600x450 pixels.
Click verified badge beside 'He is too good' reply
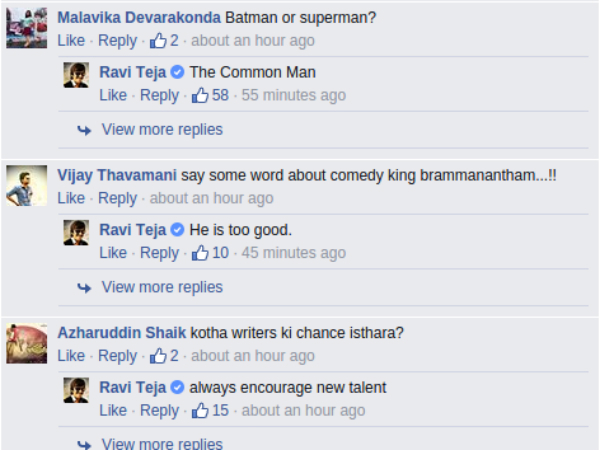click(177, 230)
